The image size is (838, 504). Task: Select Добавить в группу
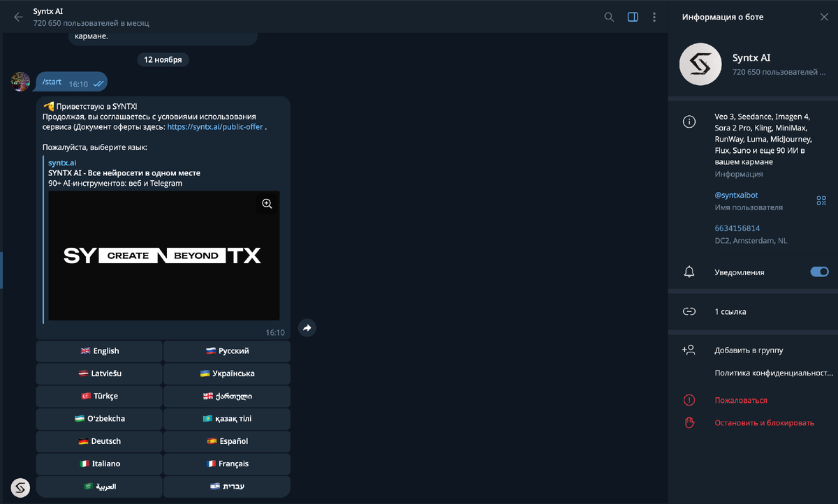(x=749, y=350)
